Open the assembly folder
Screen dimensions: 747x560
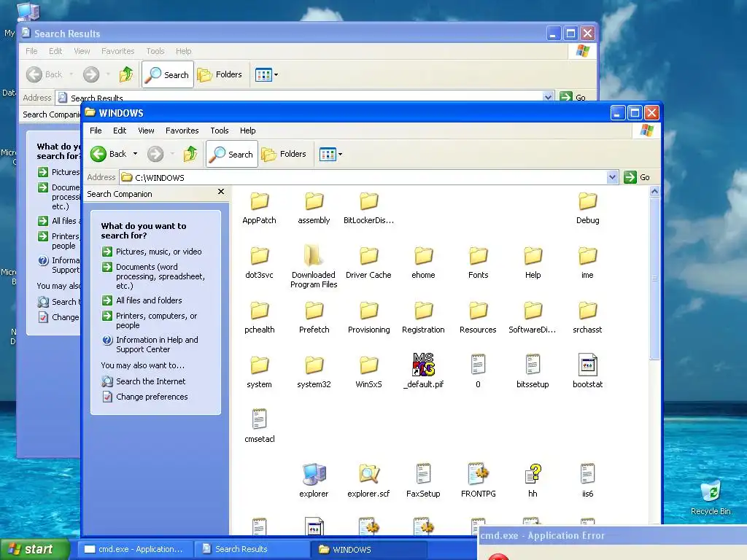point(314,209)
